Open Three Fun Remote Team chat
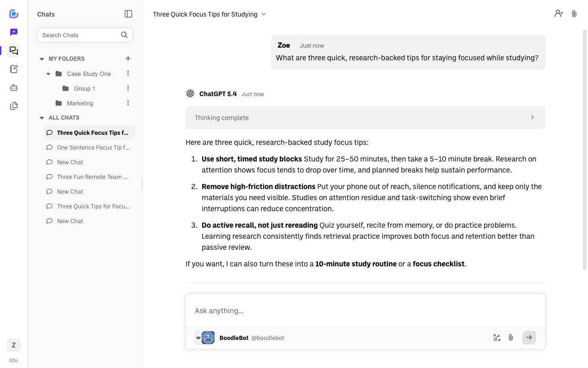The image size is (588, 368). (90, 177)
